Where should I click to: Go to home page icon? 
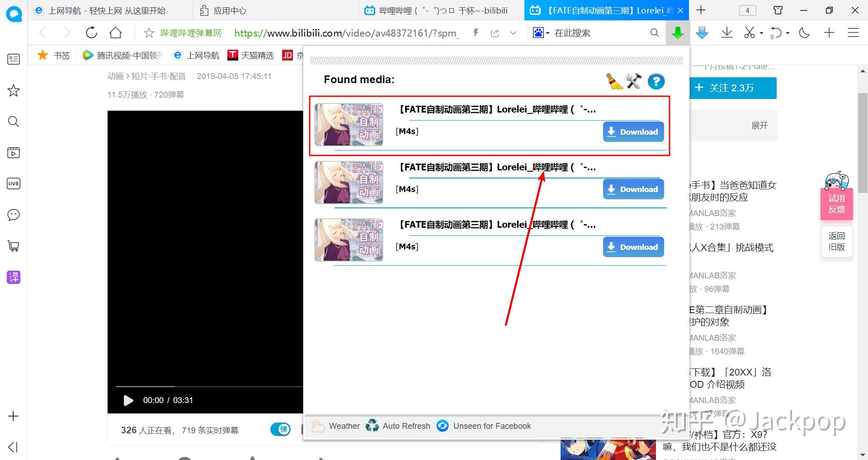coord(116,33)
